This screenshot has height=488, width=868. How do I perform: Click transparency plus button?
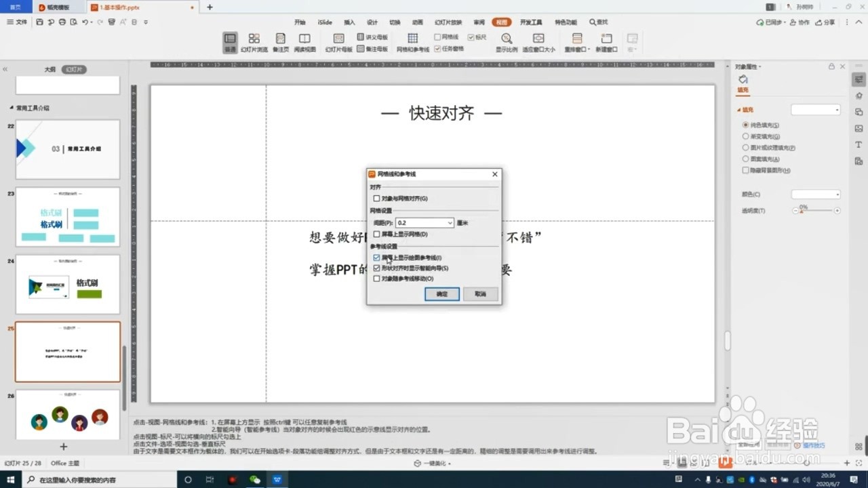[837, 211]
